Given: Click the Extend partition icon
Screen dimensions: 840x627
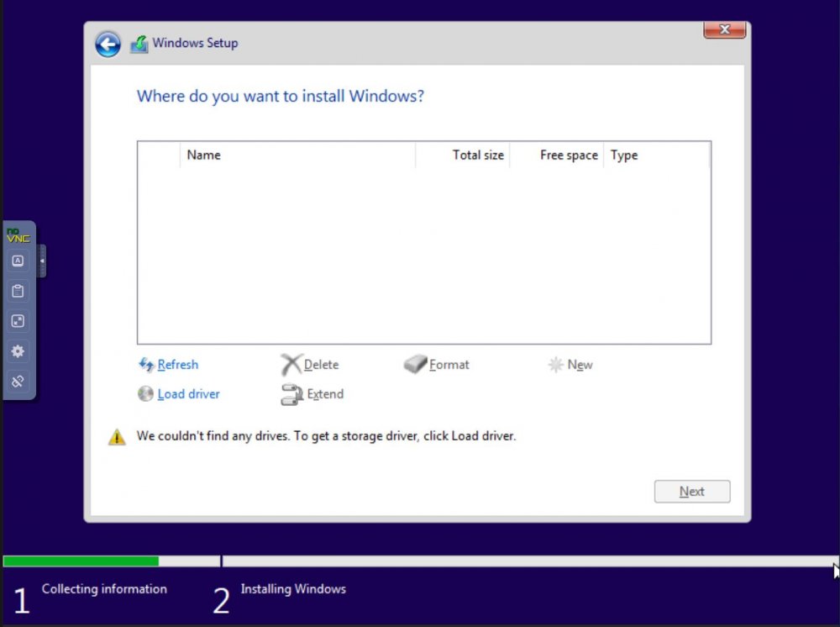Looking at the screenshot, I should coord(292,394).
